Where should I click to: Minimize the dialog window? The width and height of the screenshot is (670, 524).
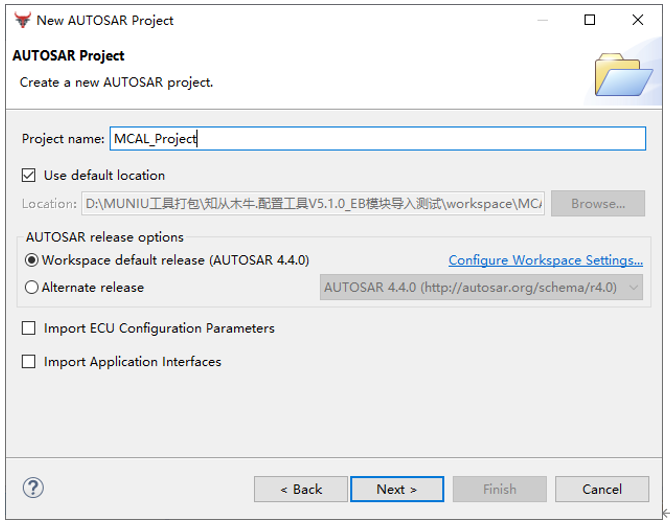click(x=543, y=20)
